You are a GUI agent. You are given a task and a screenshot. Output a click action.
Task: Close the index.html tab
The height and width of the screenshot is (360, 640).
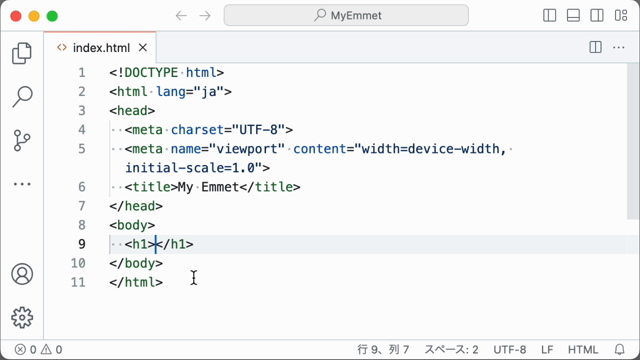[142, 48]
